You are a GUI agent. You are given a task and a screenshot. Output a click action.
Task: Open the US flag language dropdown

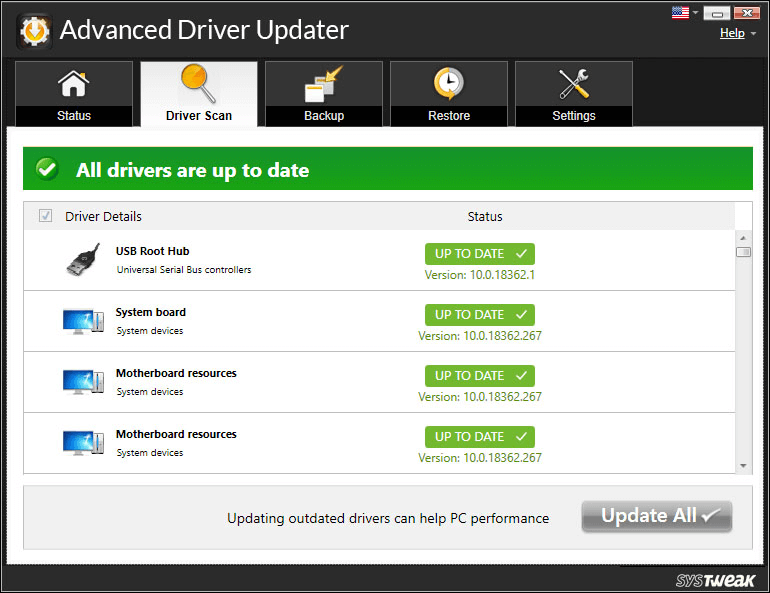686,13
